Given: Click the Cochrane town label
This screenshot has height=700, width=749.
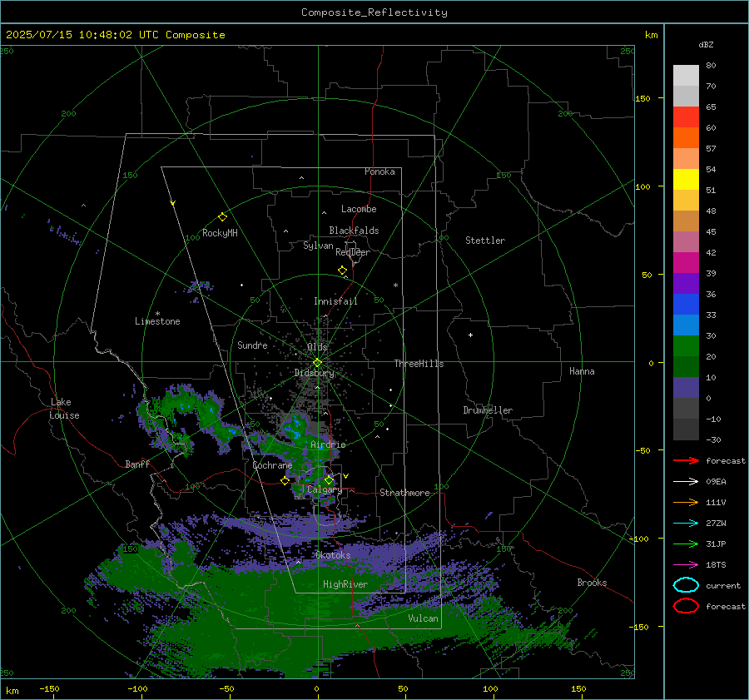Looking at the screenshot, I should pyautogui.click(x=272, y=465).
